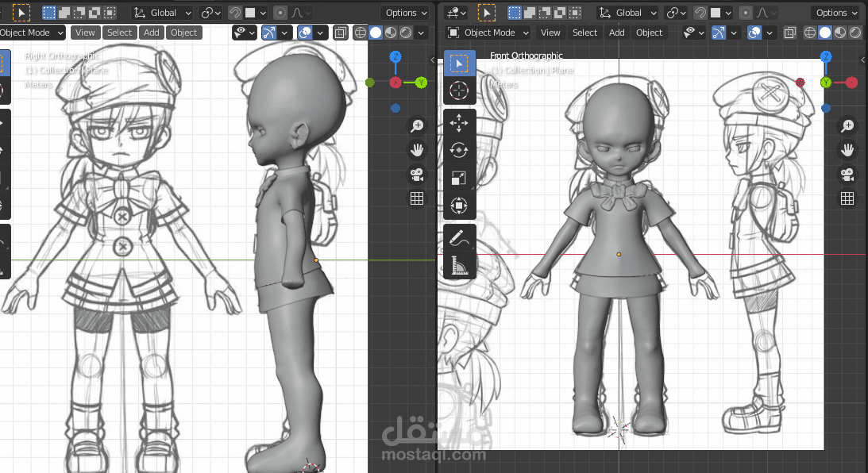Switch left viewport to wireframe shading
The height and width of the screenshot is (473, 868).
click(x=361, y=33)
